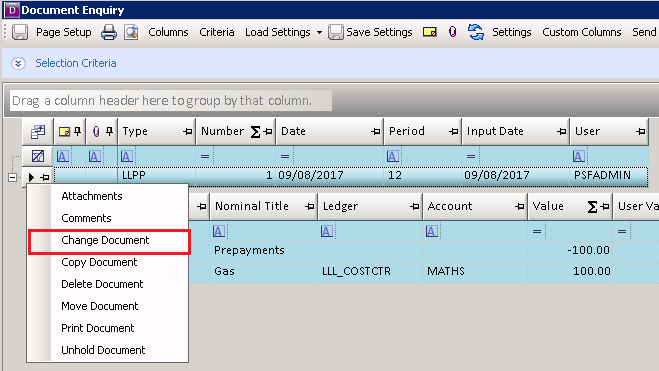Viewport: 659px width, 371px height.
Task: Click User filter operator icon
Action: point(579,156)
